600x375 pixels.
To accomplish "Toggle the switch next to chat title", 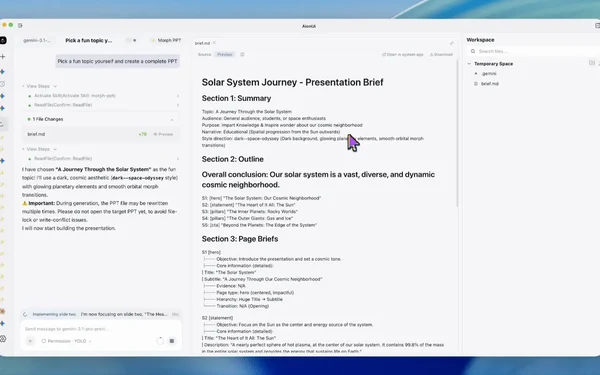I will click(131, 40).
